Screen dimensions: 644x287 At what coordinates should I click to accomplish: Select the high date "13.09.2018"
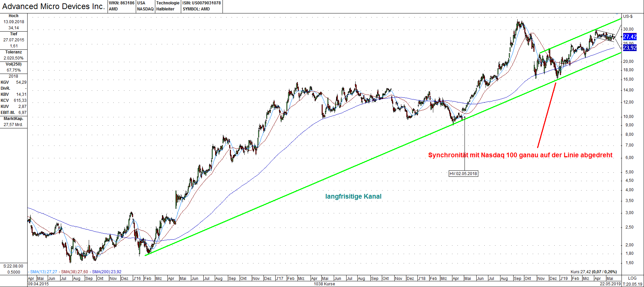(14, 22)
